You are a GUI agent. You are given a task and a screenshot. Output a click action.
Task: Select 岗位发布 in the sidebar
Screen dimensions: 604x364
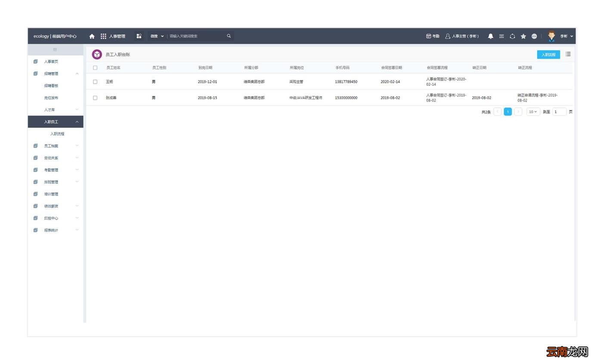[51, 98]
